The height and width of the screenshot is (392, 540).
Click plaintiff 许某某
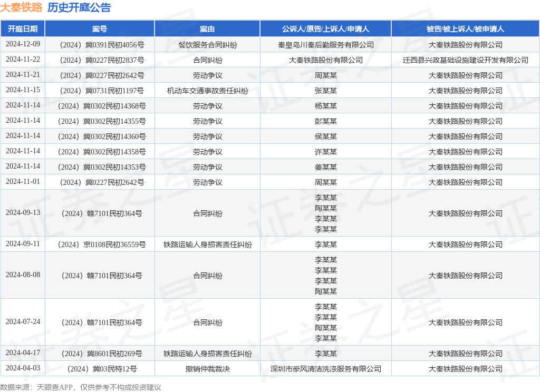click(326, 152)
